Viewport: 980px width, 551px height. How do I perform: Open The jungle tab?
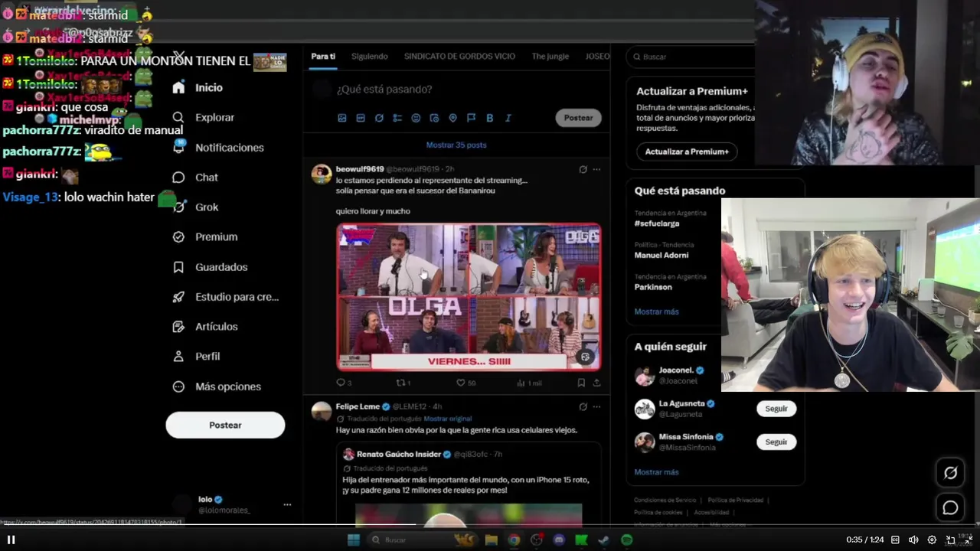550,56
